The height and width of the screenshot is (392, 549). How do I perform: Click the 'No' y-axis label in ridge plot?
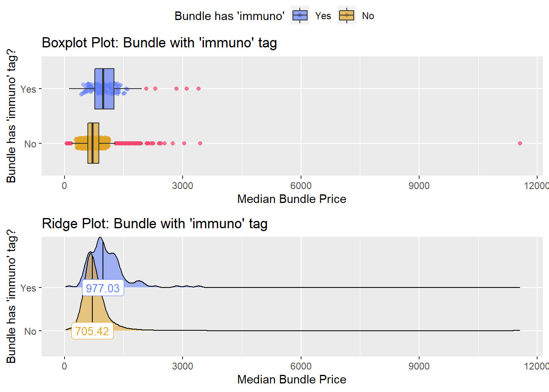coord(30,331)
